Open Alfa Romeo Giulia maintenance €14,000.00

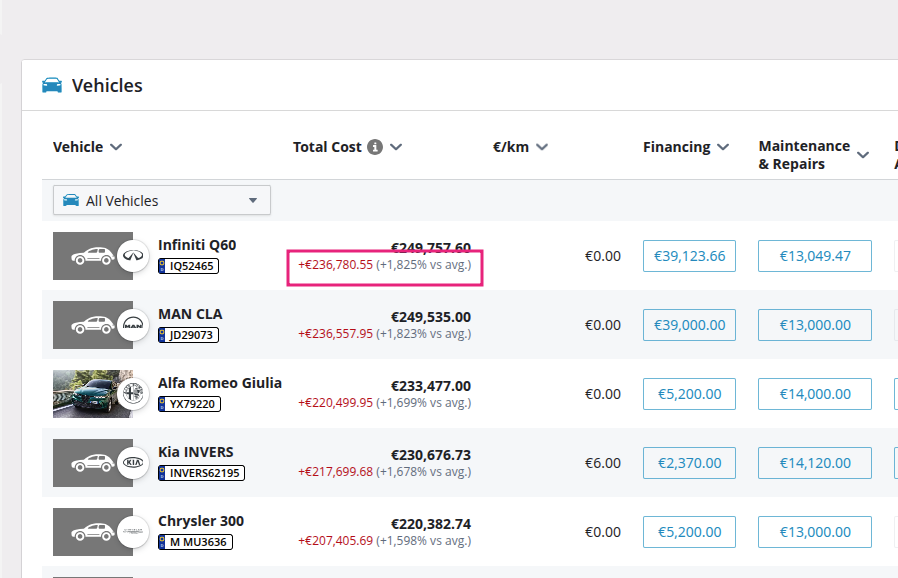coord(815,394)
